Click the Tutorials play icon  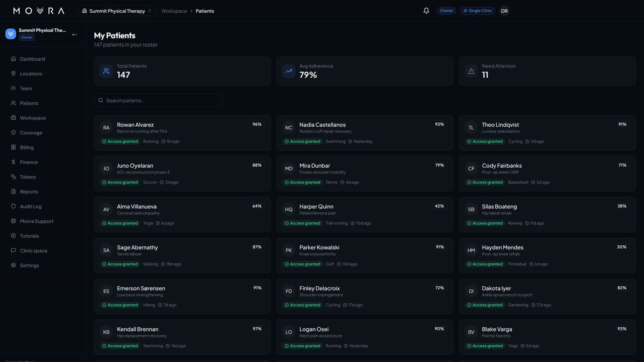[x=13, y=236]
